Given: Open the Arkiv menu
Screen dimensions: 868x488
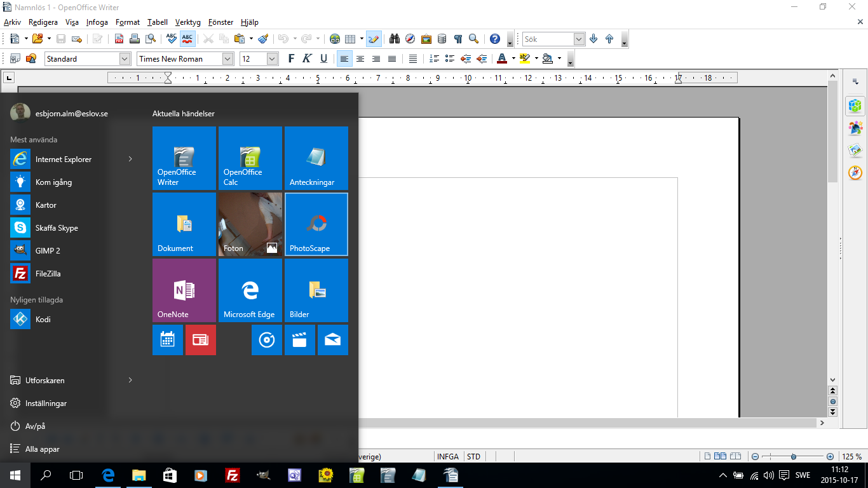Looking at the screenshot, I should (12, 22).
